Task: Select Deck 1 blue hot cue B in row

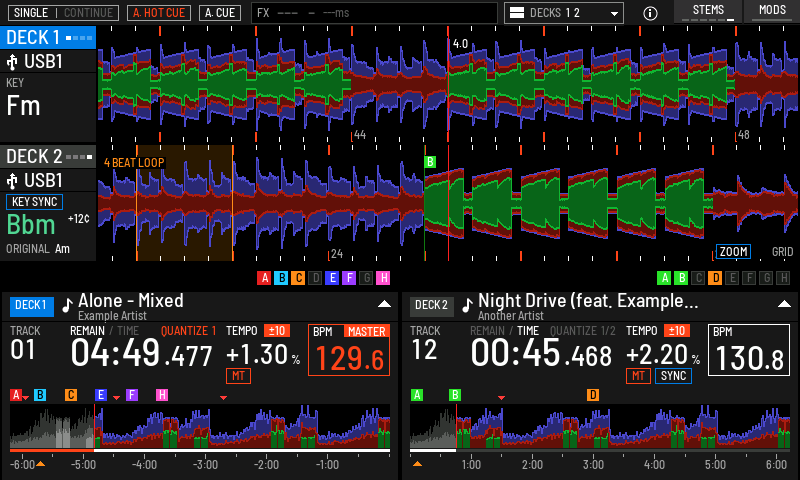Action: point(281,278)
